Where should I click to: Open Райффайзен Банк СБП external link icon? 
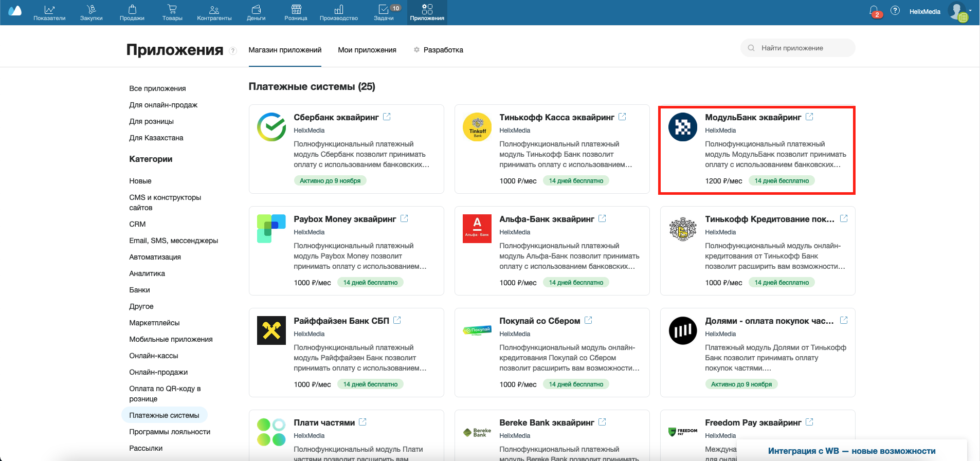[397, 320]
